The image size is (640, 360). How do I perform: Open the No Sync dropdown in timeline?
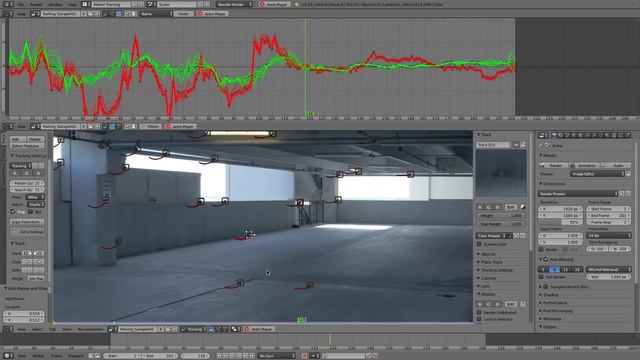[277, 356]
